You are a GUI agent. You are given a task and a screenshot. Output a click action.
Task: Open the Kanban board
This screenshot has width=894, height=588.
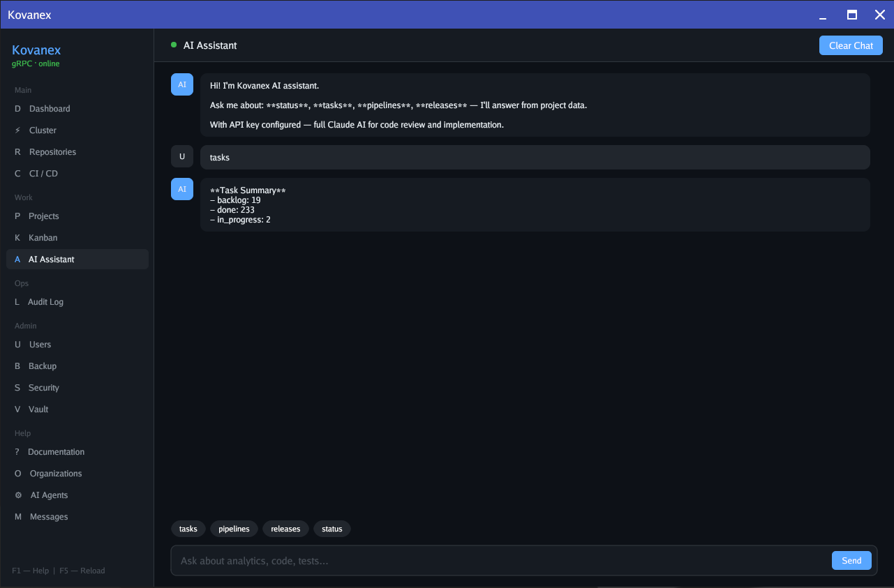43,237
